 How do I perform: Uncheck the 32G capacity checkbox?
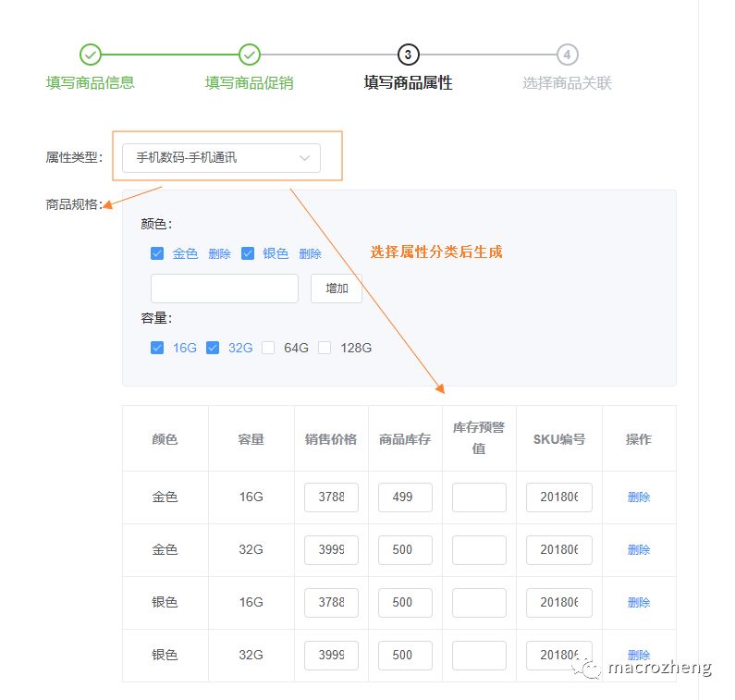tap(213, 348)
